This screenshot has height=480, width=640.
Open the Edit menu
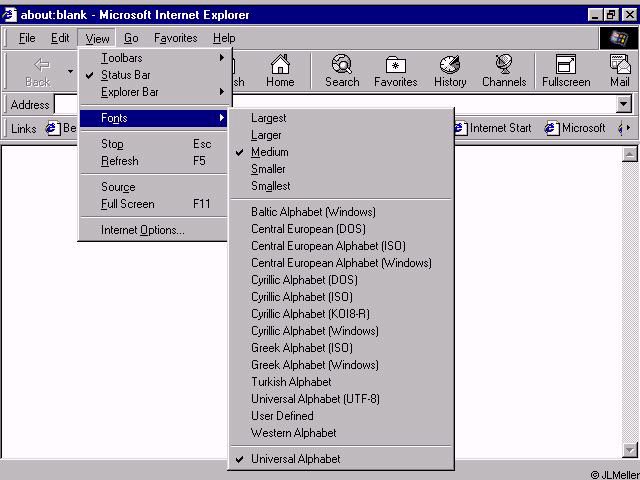[60, 38]
